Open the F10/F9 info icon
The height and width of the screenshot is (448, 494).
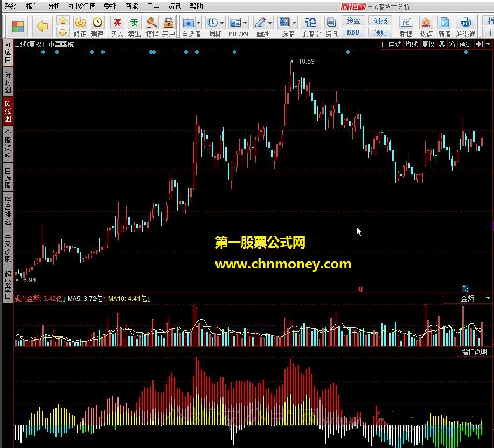[x=235, y=23]
